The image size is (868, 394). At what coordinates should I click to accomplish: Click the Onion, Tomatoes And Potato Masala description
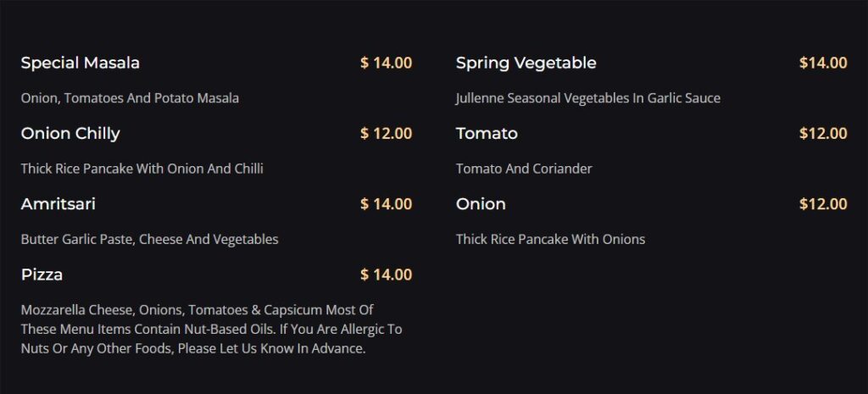click(x=130, y=98)
